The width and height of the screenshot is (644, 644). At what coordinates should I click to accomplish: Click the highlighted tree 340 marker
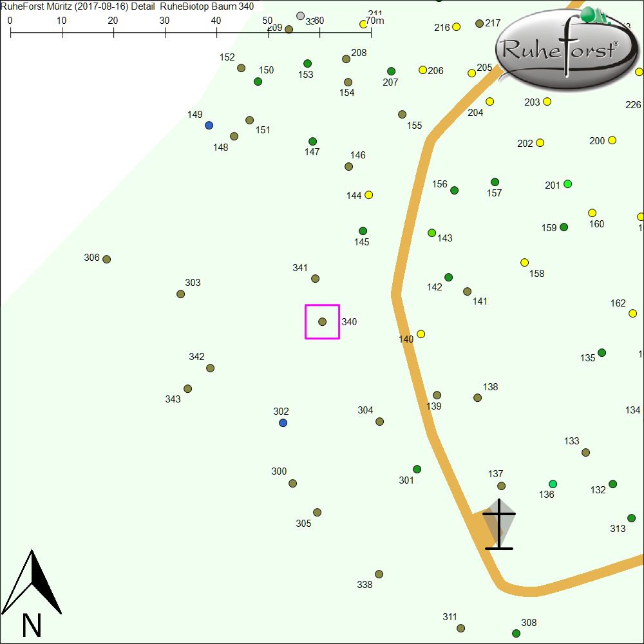(323, 322)
